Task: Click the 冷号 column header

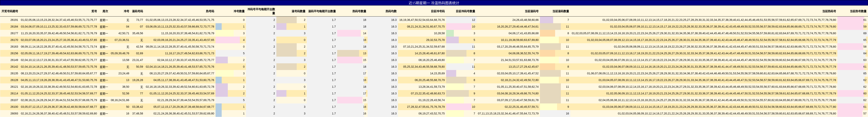Action: pos(126,11)
